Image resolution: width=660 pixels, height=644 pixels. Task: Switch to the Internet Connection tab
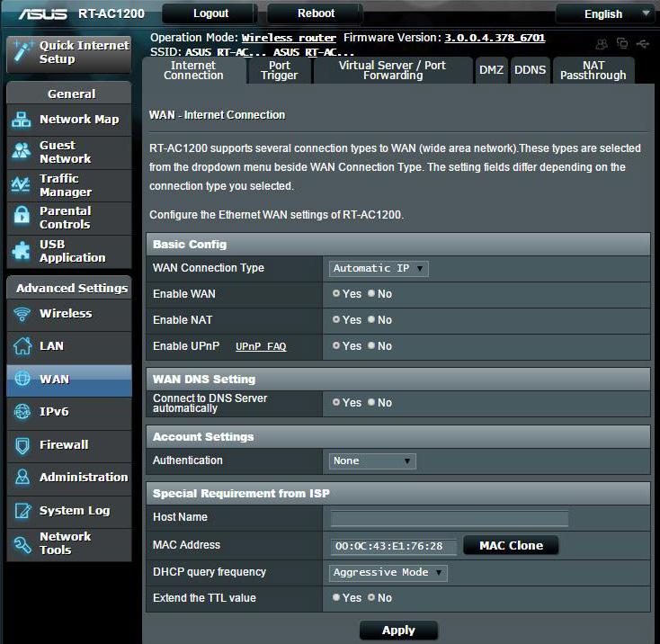193,70
